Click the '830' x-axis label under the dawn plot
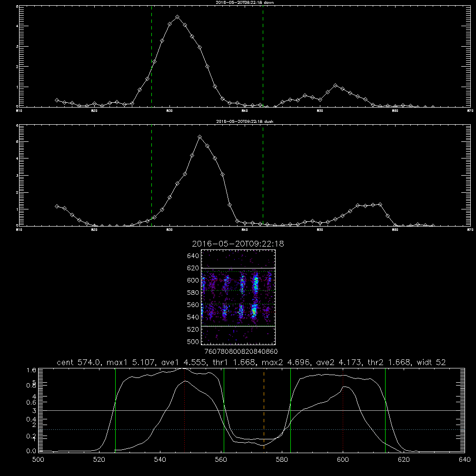This screenshot has height=476, width=476. [169, 111]
